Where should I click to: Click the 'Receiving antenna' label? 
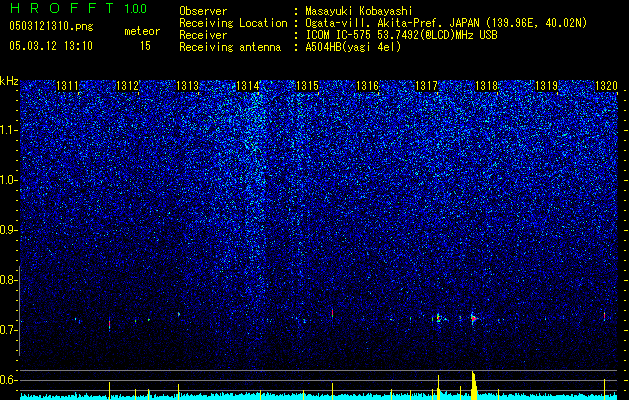(230, 47)
